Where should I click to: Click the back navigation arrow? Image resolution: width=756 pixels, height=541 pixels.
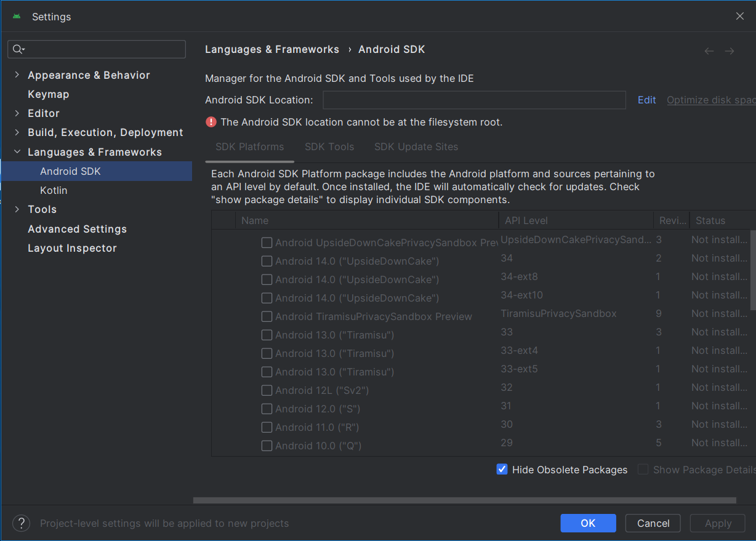pyautogui.click(x=709, y=51)
